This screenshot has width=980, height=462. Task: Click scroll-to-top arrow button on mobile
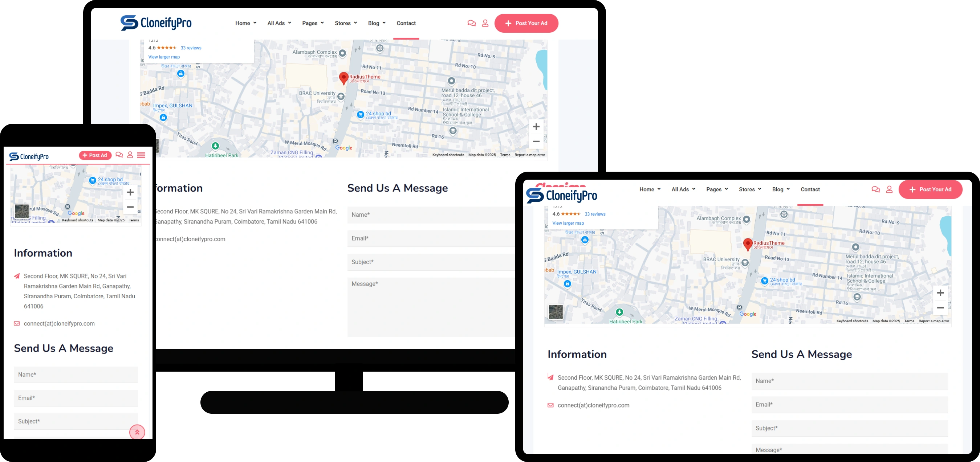coord(137,432)
